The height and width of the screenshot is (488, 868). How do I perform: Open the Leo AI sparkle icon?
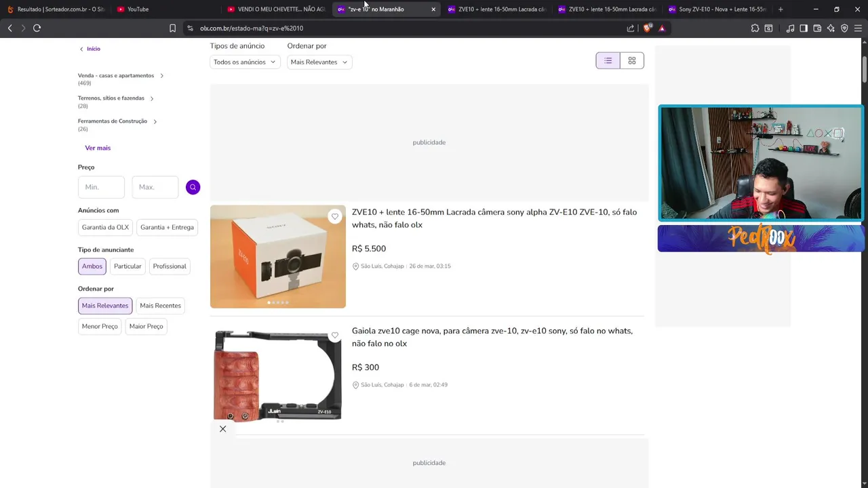(831, 28)
